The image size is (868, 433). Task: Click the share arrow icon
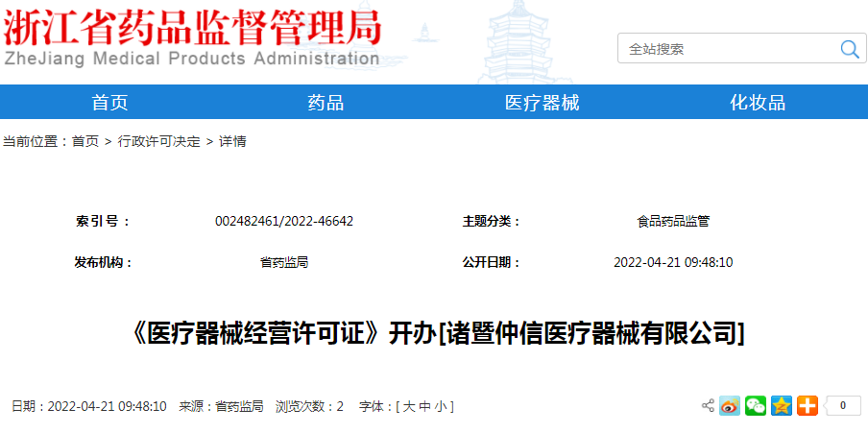point(708,405)
